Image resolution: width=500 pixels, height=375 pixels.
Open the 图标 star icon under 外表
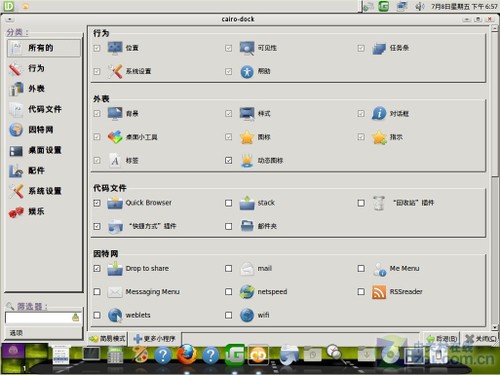[x=247, y=137]
